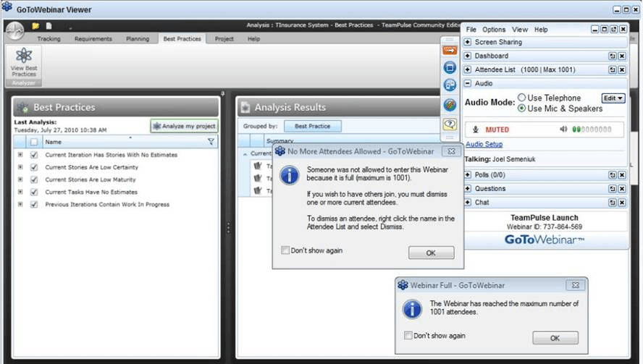Close the Questions pane with its X

[622, 189]
